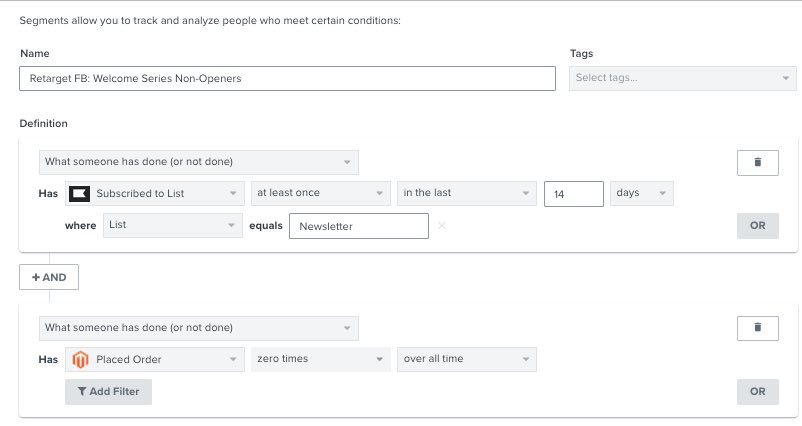This screenshot has width=802, height=426.
Task: Change the 'in the last' timeframe dropdown
Action: (x=467, y=193)
